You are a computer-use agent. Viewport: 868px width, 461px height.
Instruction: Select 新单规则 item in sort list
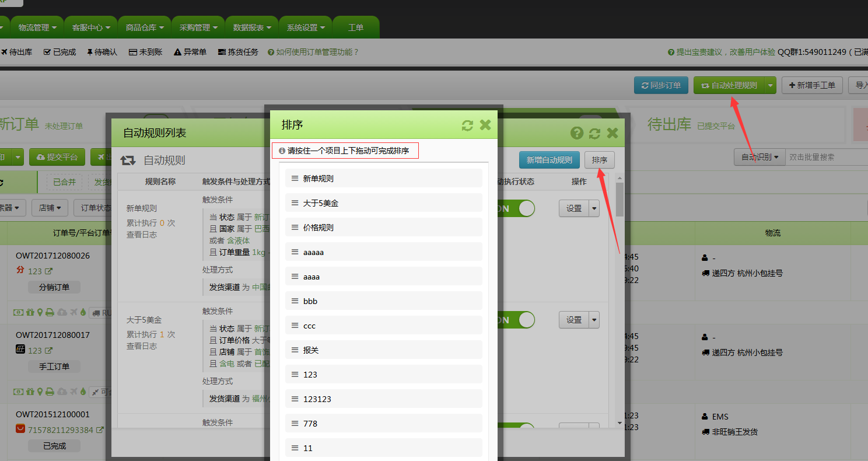click(384, 179)
